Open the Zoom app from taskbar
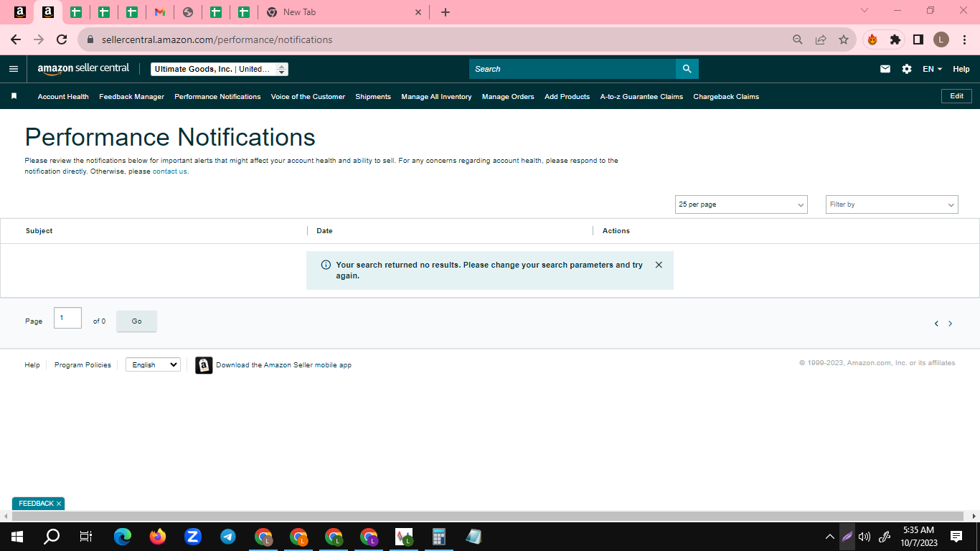980x551 pixels. point(192,537)
